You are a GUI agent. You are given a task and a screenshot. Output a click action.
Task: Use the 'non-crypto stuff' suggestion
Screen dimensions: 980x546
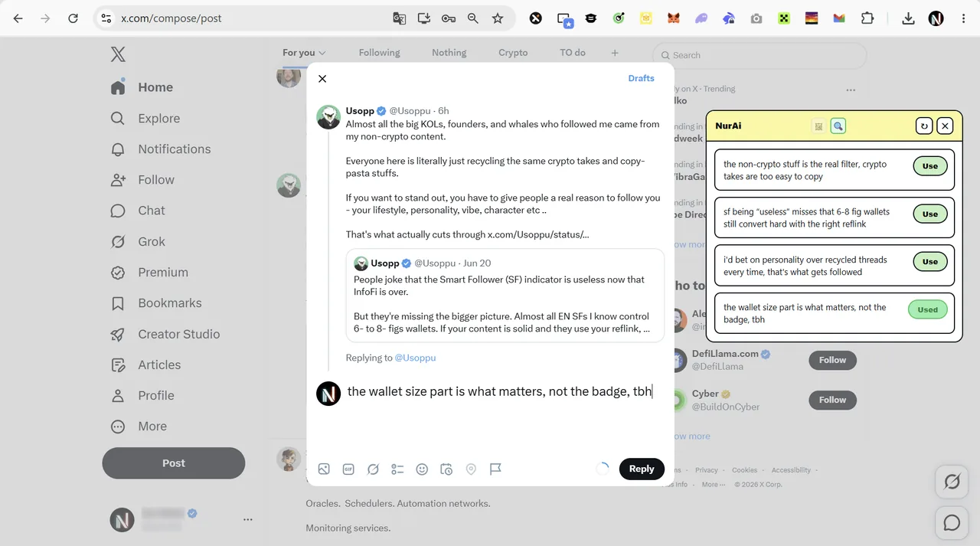pyautogui.click(x=930, y=166)
